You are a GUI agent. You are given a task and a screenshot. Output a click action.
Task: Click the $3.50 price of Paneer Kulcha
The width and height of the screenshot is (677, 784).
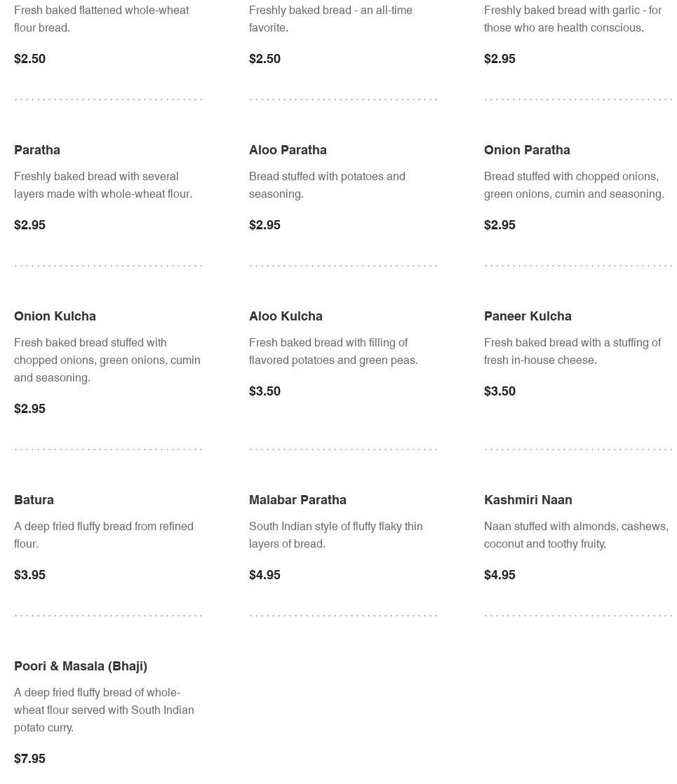(x=500, y=391)
